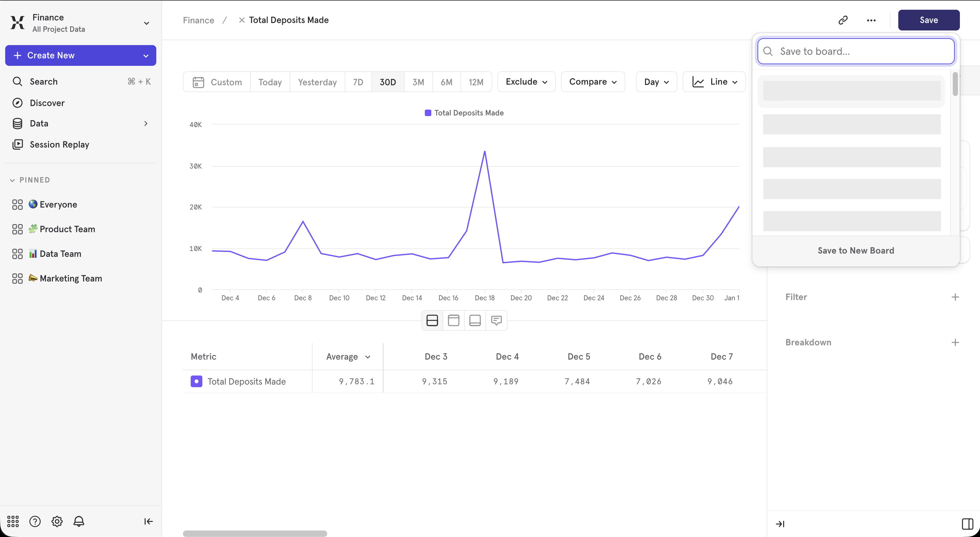Open the Marketing Team pinned board
This screenshot has height=537, width=980.
click(71, 278)
